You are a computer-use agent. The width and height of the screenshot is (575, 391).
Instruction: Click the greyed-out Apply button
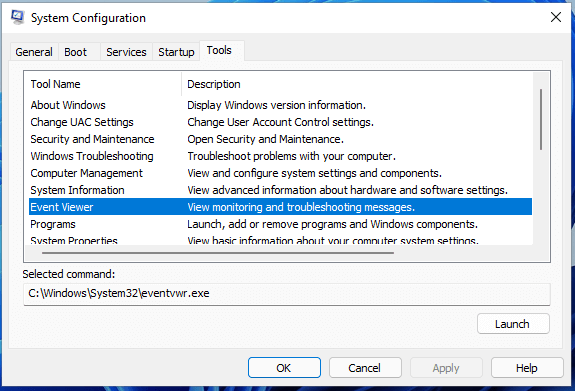pos(446,368)
